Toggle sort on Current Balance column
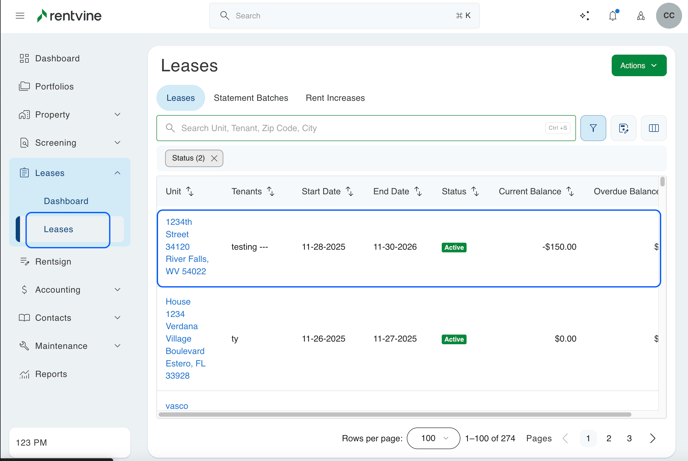 [570, 191]
